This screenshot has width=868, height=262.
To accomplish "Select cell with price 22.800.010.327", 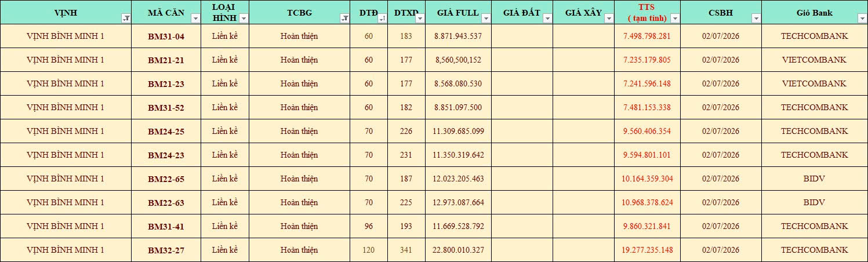I will coord(458,250).
